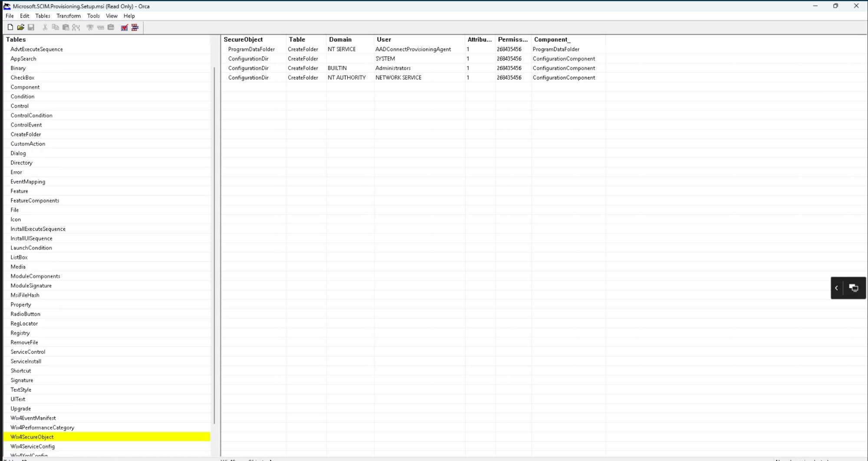Click the Permiss... column header
The width and height of the screenshot is (868, 461).
513,39
